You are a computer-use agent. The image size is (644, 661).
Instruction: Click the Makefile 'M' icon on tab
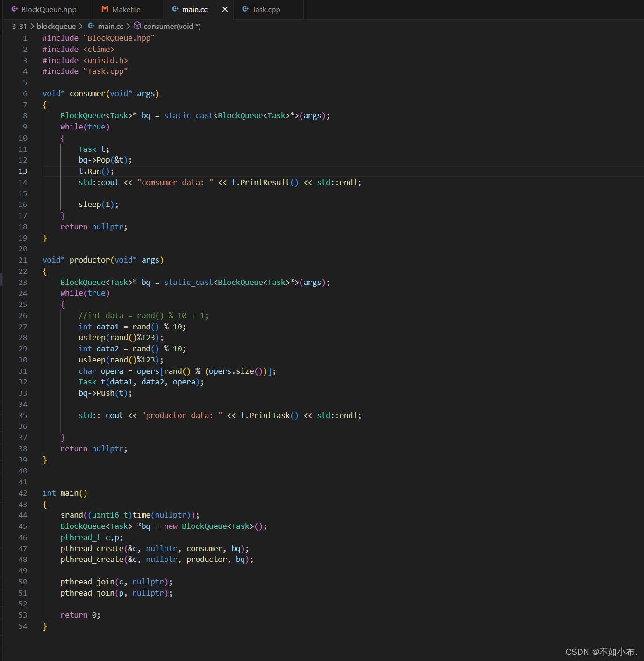point(105,9)
